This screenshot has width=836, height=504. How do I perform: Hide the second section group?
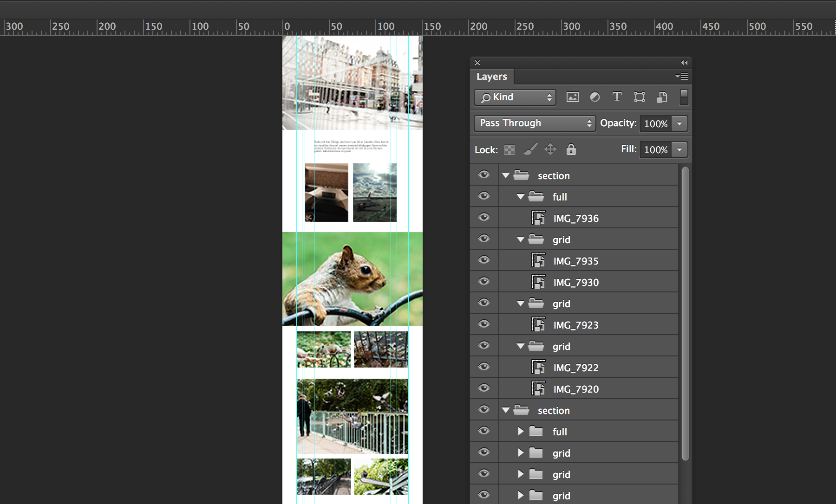click(x=484, y=409)
